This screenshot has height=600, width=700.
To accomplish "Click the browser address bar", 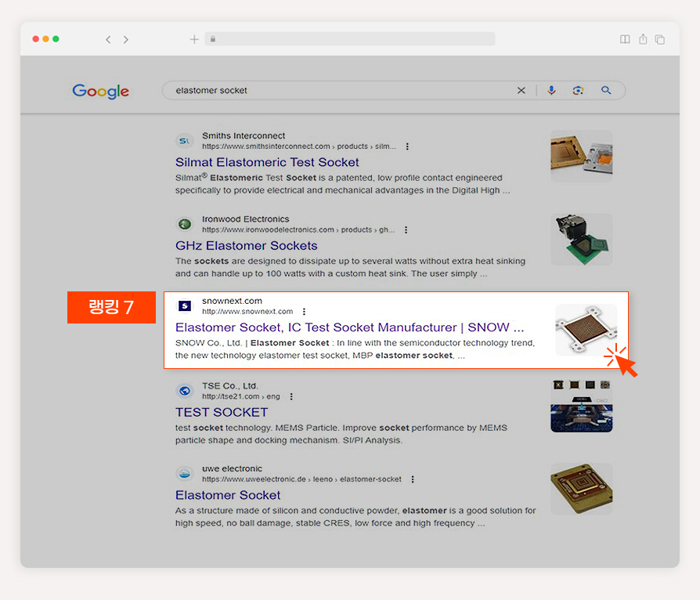I will click(x=350, y=39).
